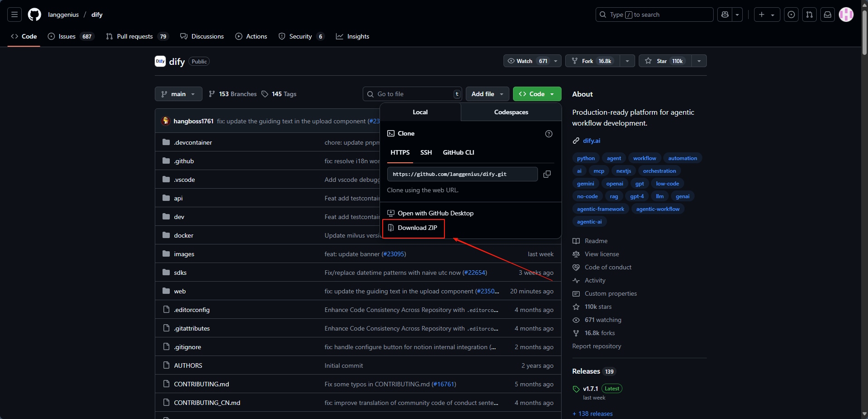
Task: Click the clone URL text field
Action: click(x=462, y=174)
